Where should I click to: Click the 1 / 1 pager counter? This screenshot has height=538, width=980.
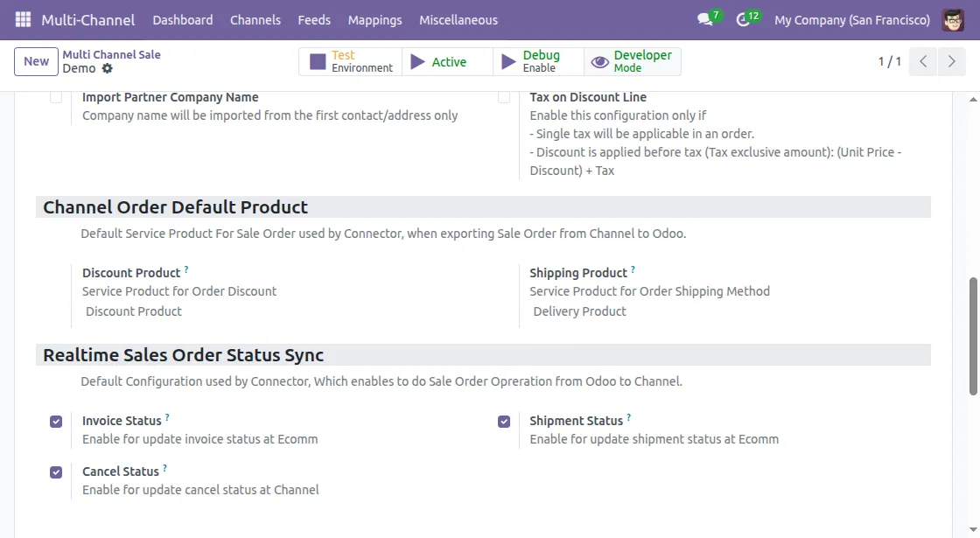(889, 61)
